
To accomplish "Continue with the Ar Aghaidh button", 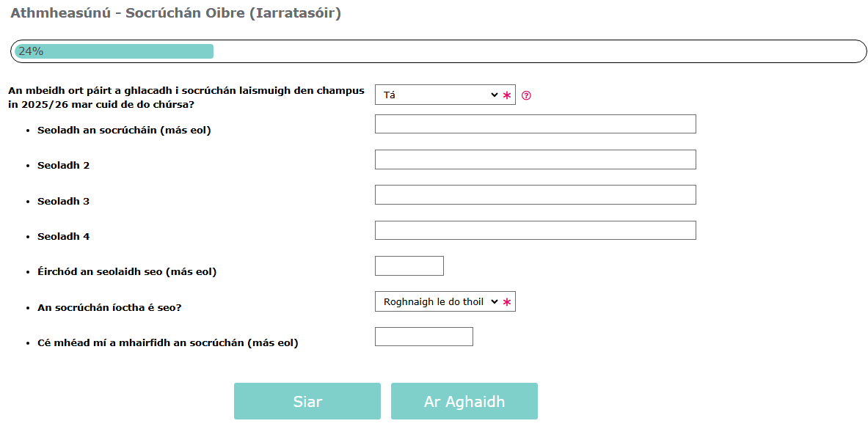I will pyautogui.click(x=464, y=401).
